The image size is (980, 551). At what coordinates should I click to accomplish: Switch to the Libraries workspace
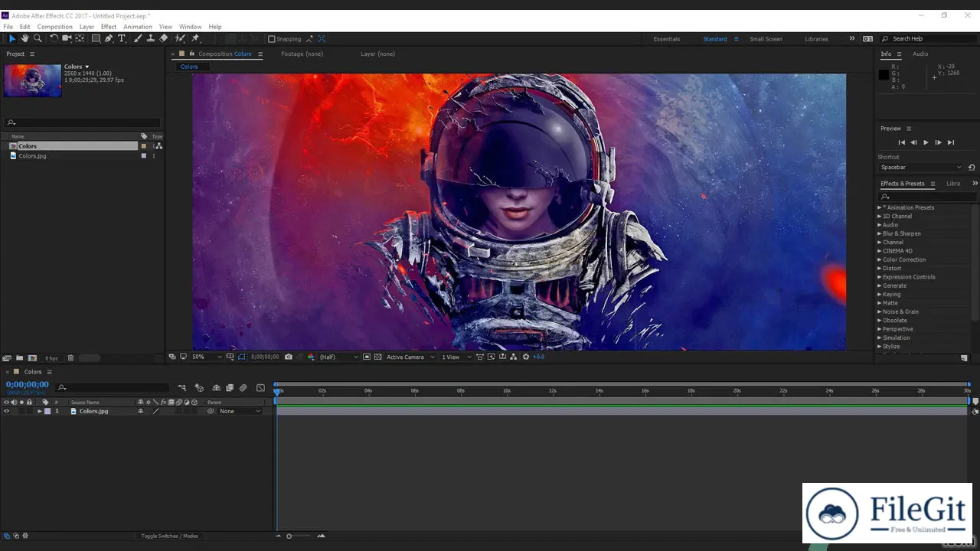(816, 39)
